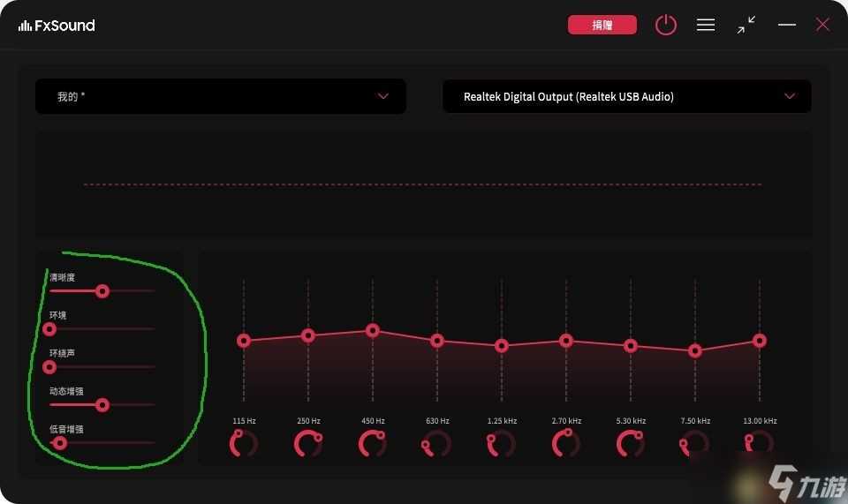The width and height of the screenshot is (848, 504).
Task: Click the FxSound logo in title bar
Action: click(57, 26)
